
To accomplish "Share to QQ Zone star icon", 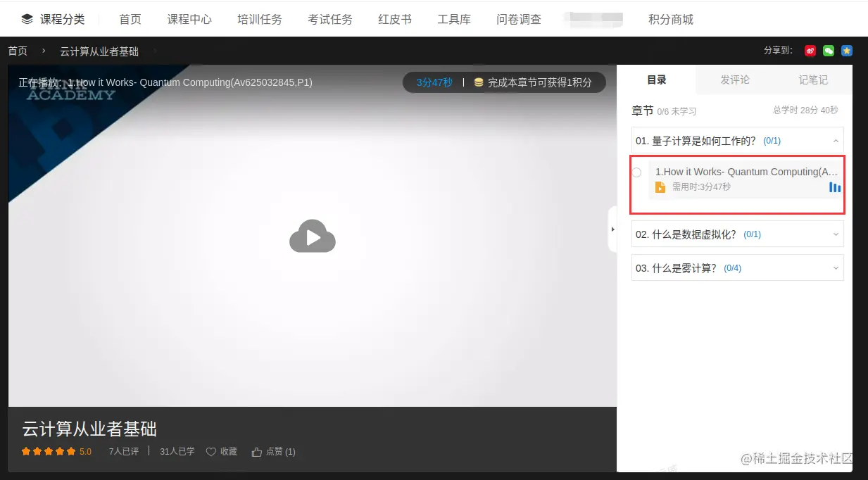I will pos(847,51).
